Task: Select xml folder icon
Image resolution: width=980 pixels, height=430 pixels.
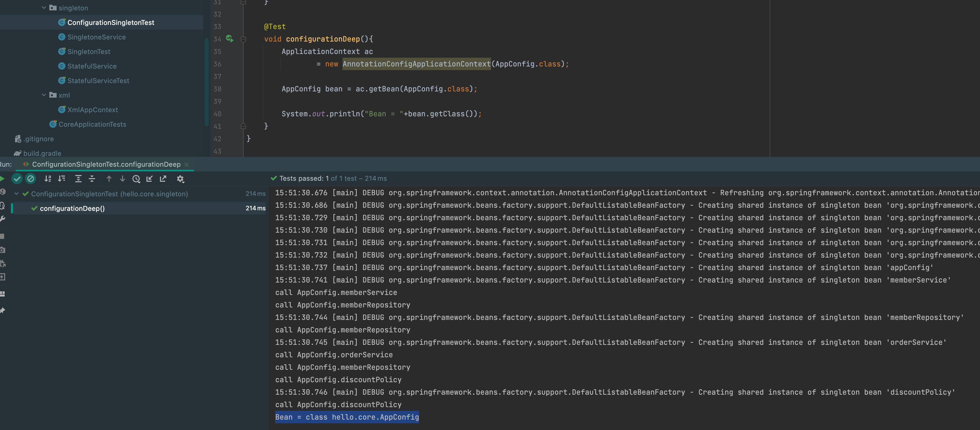Action: click(53, 95)
